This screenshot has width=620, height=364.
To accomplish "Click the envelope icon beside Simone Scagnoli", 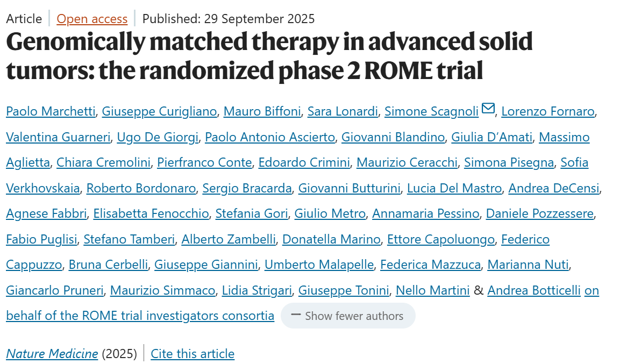I will [x=488, y=110].
